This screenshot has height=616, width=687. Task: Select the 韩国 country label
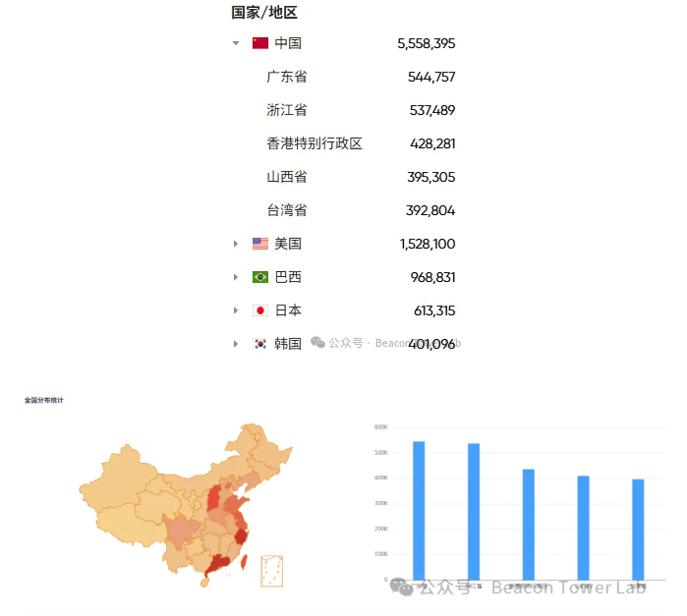[288, 344]
